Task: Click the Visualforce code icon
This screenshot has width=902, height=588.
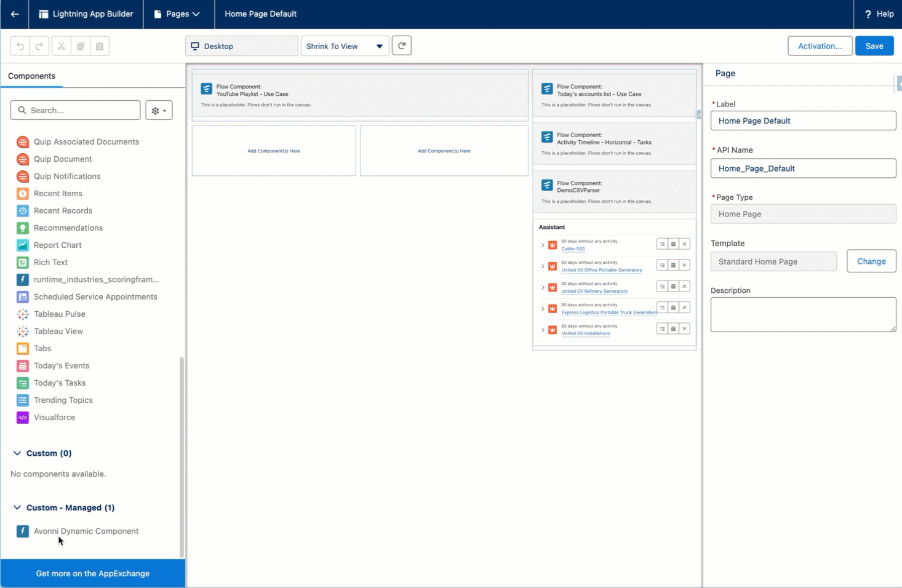Action: click(23, 418)
